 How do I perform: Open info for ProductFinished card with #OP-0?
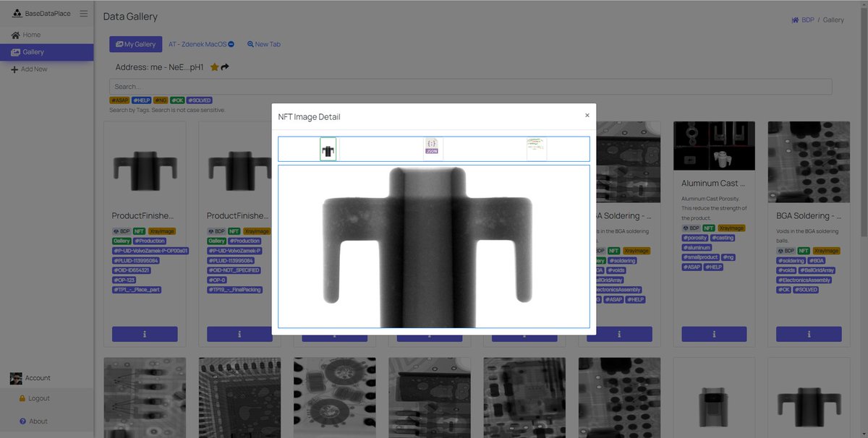pyautogui.click(x=239, y=334)
